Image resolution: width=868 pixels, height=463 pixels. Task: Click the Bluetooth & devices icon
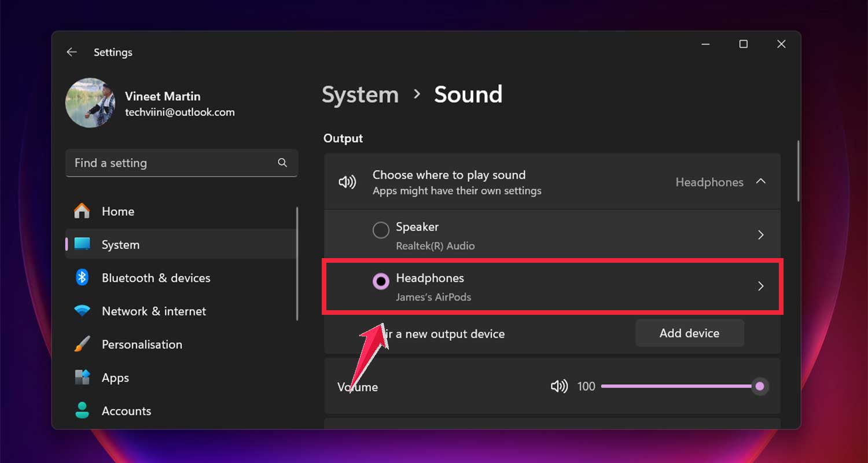point(82,278)
